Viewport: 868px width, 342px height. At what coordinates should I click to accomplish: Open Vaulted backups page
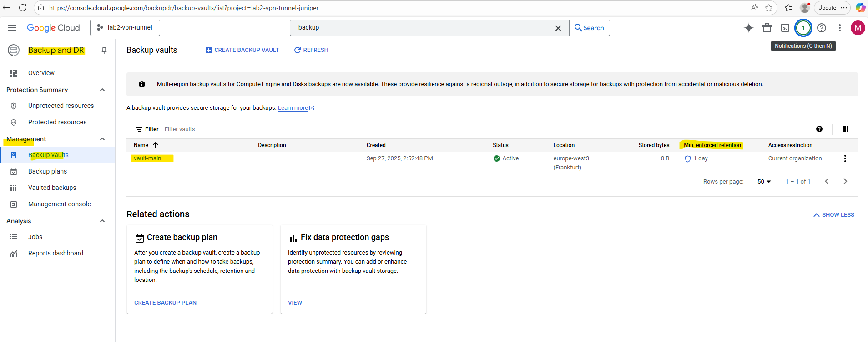pos(52,188)
